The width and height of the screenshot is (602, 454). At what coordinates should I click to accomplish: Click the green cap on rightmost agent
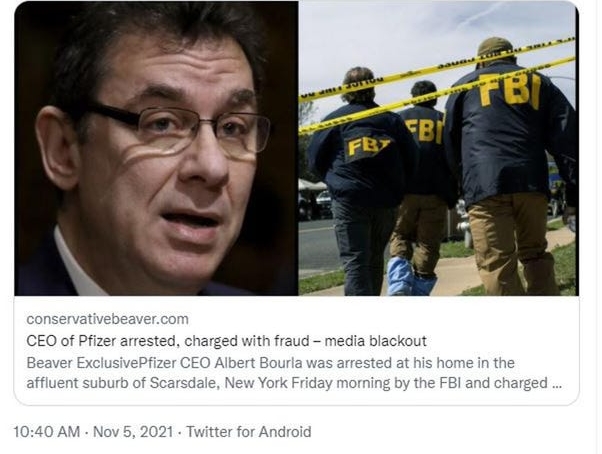click(495, 46)
